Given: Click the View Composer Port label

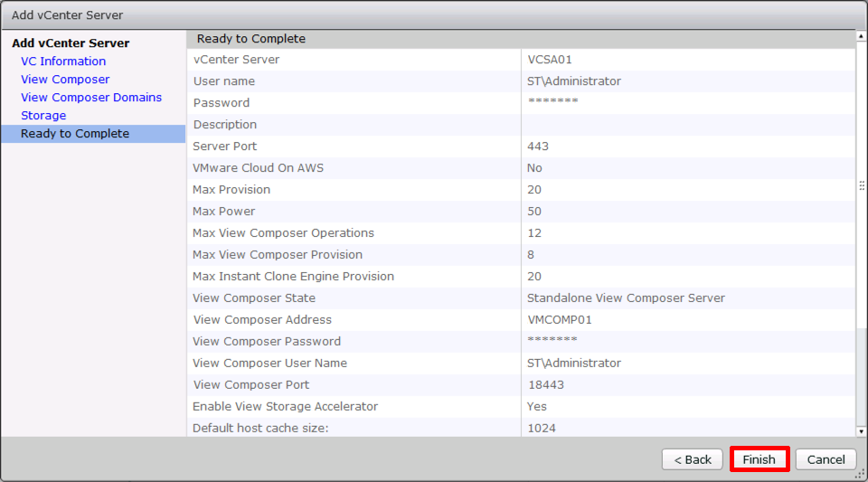Looking at the screenshot, I should [251, 384].
